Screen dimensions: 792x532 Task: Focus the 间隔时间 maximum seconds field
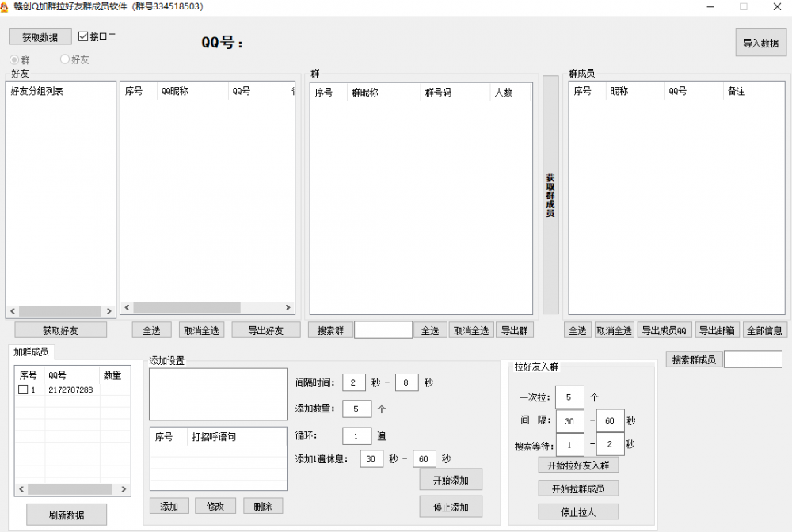point(406,382)
